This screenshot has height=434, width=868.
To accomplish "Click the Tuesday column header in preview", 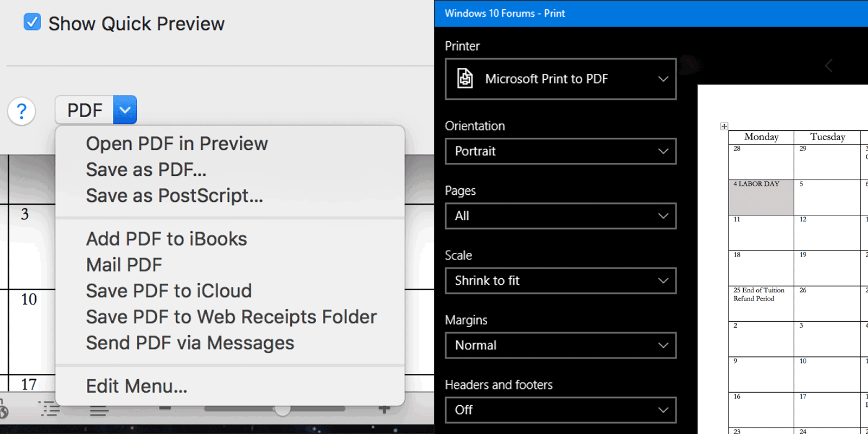I will 827,137.
